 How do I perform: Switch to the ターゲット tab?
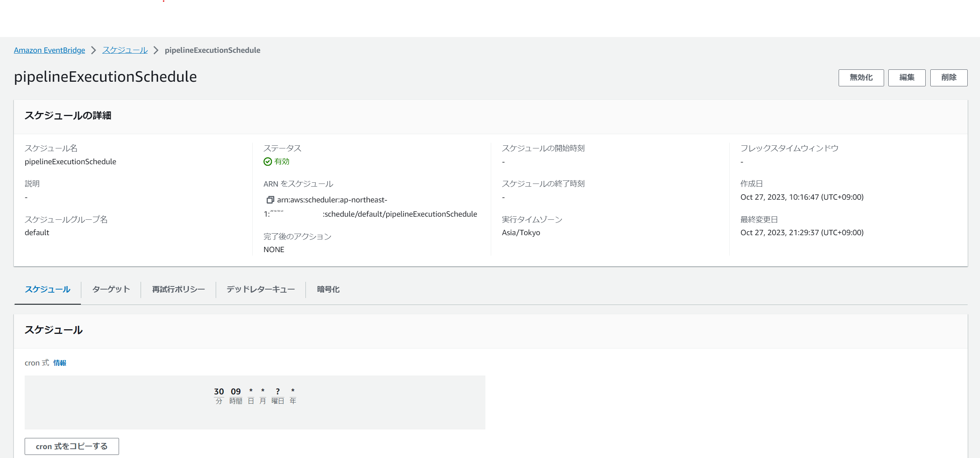(111, 290)
